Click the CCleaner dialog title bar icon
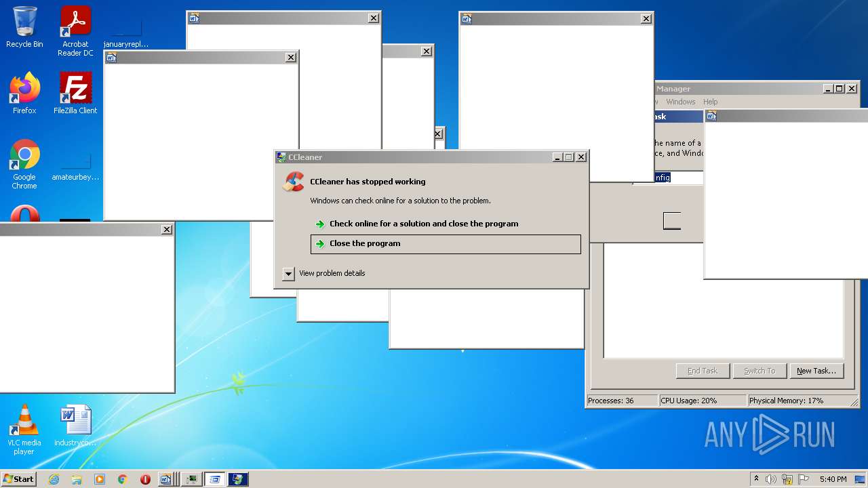Screen dimensions: 868x488 (x=281, y=157)
